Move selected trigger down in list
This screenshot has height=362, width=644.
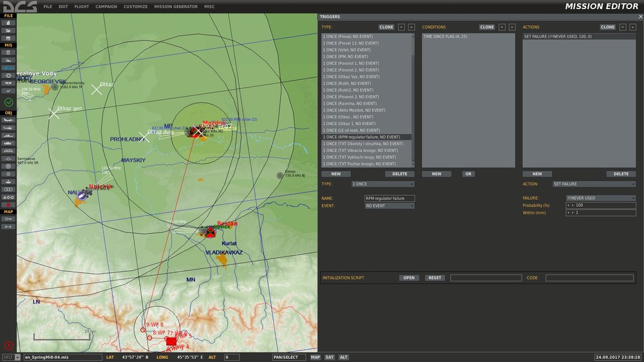click(411, 27)
